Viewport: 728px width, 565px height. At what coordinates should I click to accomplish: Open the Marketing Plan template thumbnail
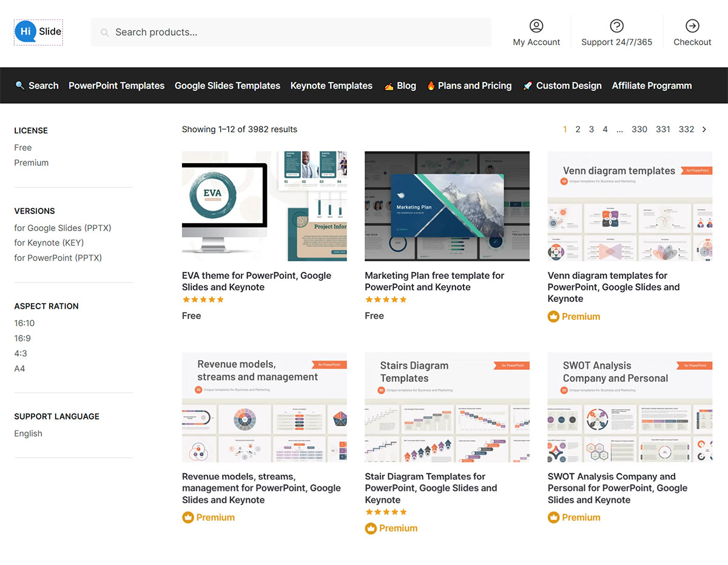click(x=447, y=206)
